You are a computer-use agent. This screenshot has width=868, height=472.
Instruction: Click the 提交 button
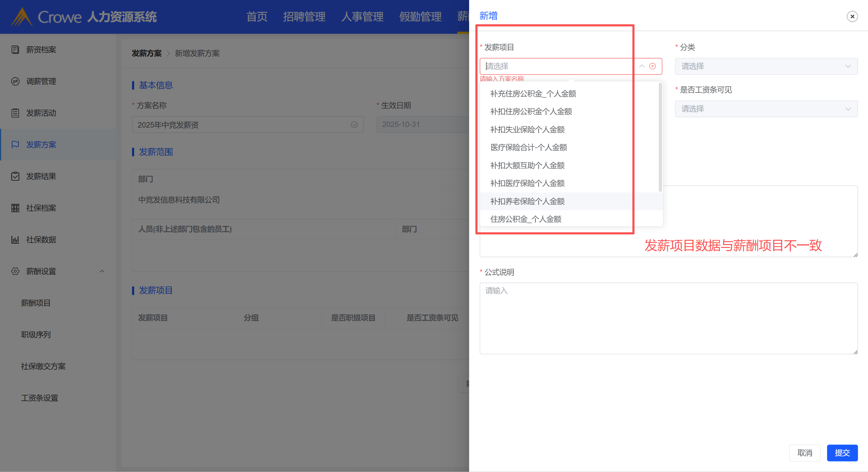point(842,453)
